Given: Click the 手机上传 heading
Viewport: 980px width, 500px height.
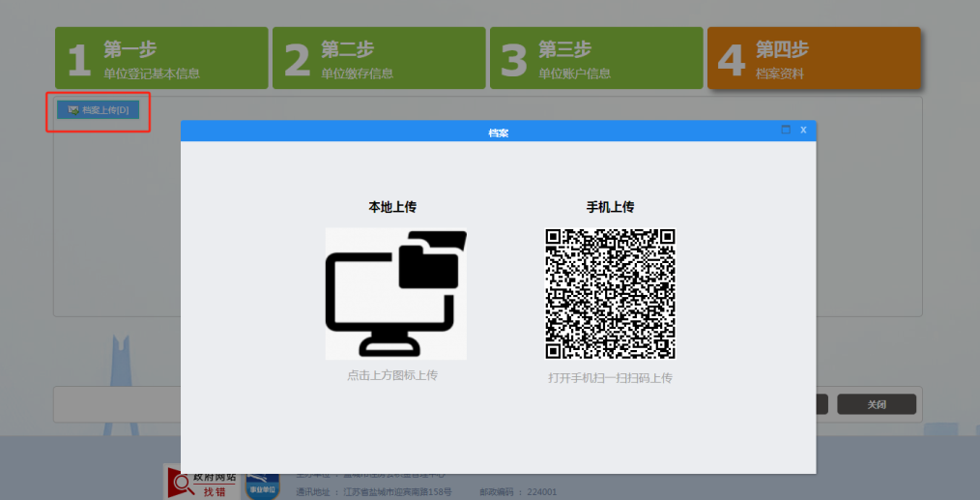Looking at the screenshot, I should click(611, 207).
